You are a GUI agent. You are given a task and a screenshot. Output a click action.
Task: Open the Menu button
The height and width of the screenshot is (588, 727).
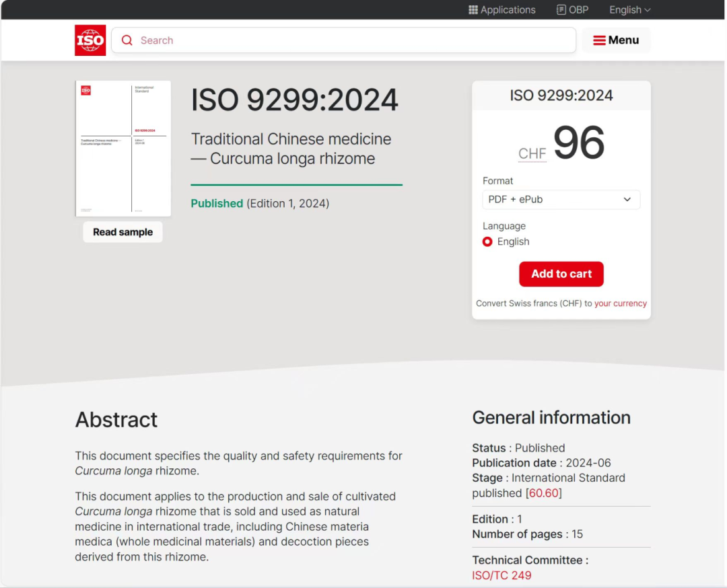(616, 40)
